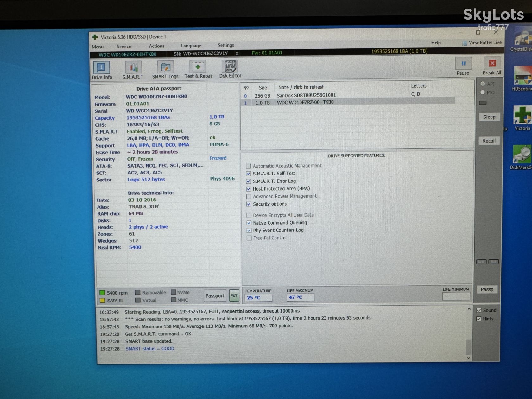Select the API radio option
Screen dimensions: 532x399
click(483, 84)
